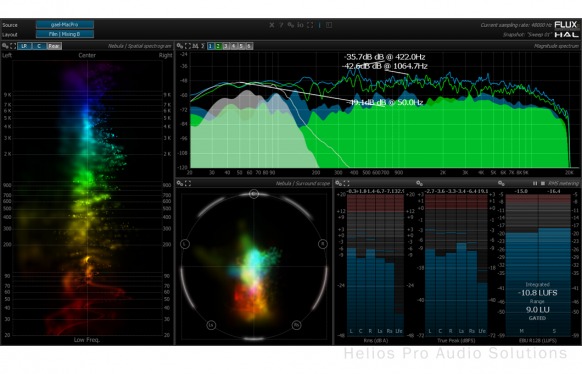The width and height of the screenshot is (582, 374).
Task: Maximize the Magnitude spectrum panel
Action: pyautogui.click(x=188, y=46)
